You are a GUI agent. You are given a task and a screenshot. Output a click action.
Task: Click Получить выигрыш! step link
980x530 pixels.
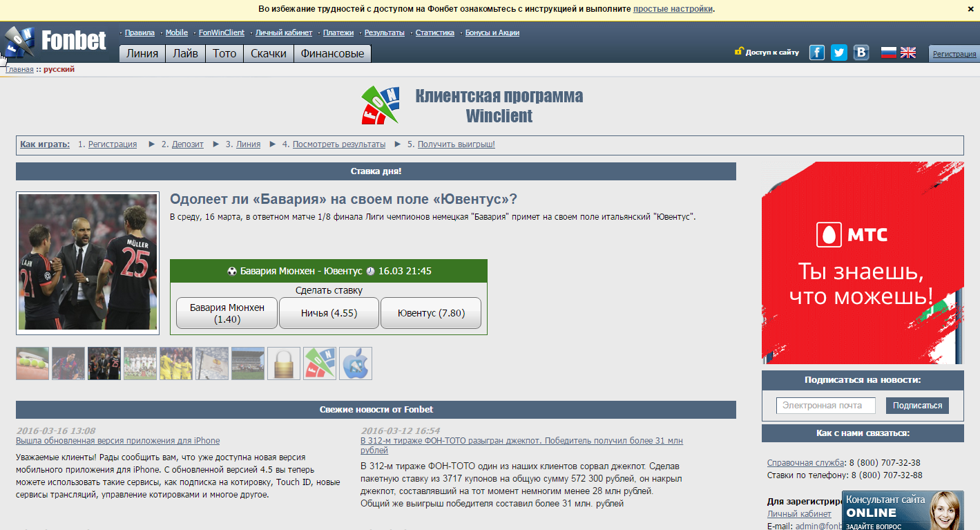click(457, 144)
